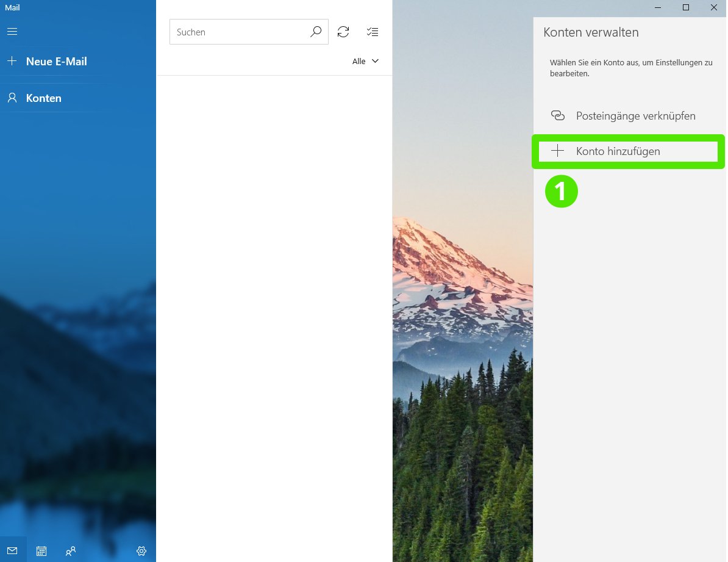
Task: Sync mailbox with the refresh icon
Action: pyautogui.click(x=343, y=32)
